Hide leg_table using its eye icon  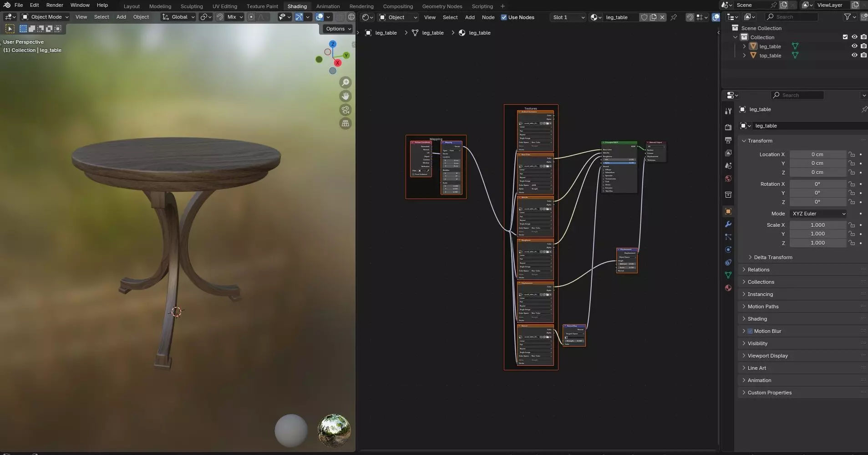pyautogui.click(x=854, y=46)
